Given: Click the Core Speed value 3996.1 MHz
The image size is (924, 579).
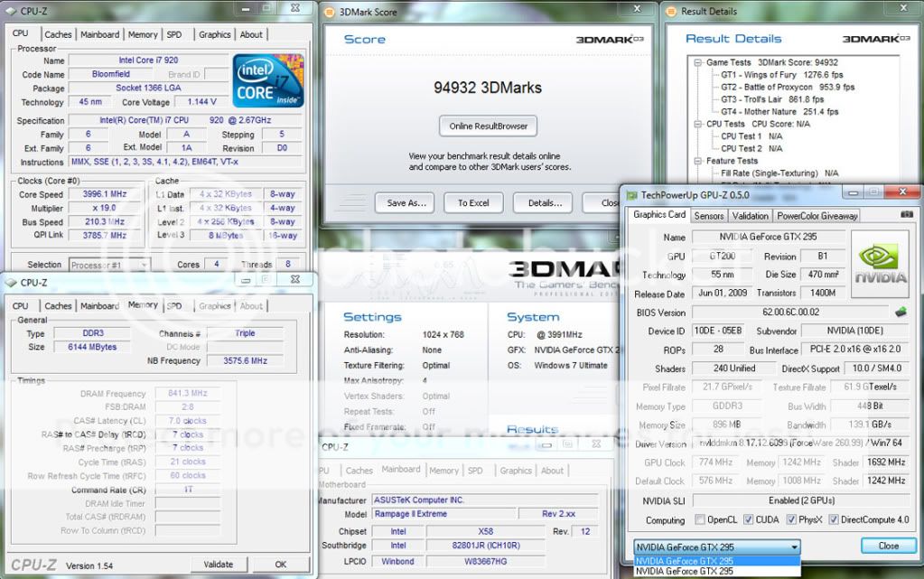Looking at the screenshot, I should pyautogui.click(x=105, y=194).
